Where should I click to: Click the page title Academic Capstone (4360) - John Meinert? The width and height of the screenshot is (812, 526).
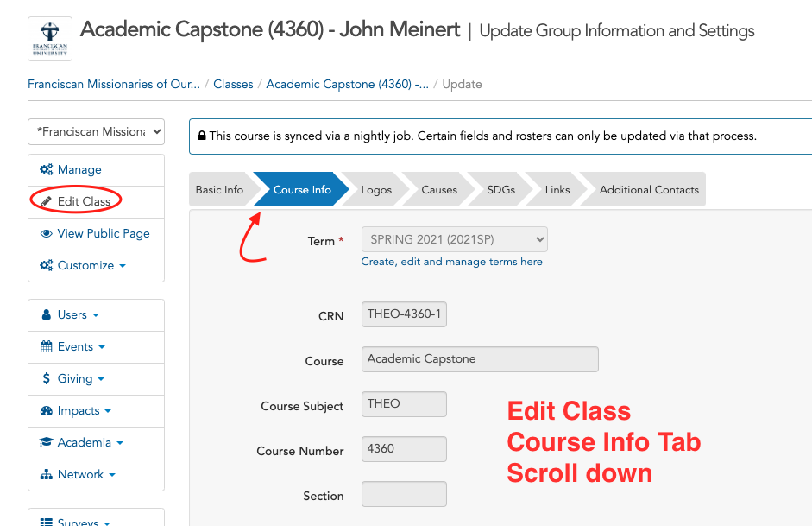270,29
